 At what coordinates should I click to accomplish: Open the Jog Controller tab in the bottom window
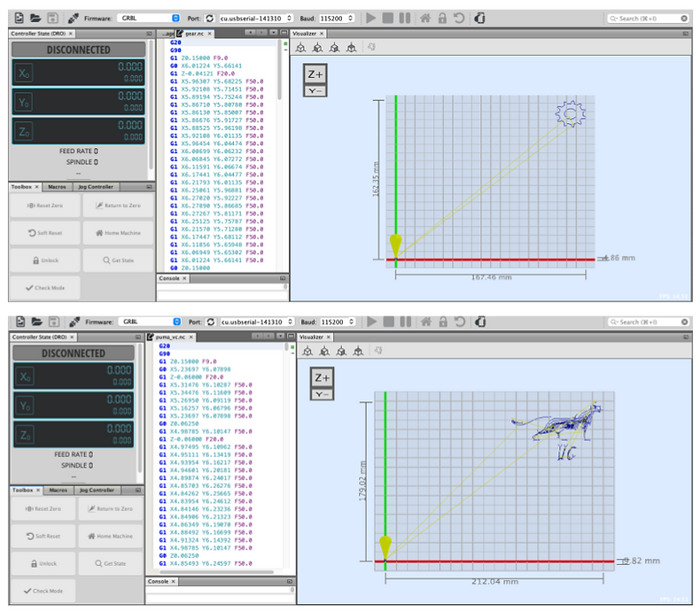click(97, 491)
